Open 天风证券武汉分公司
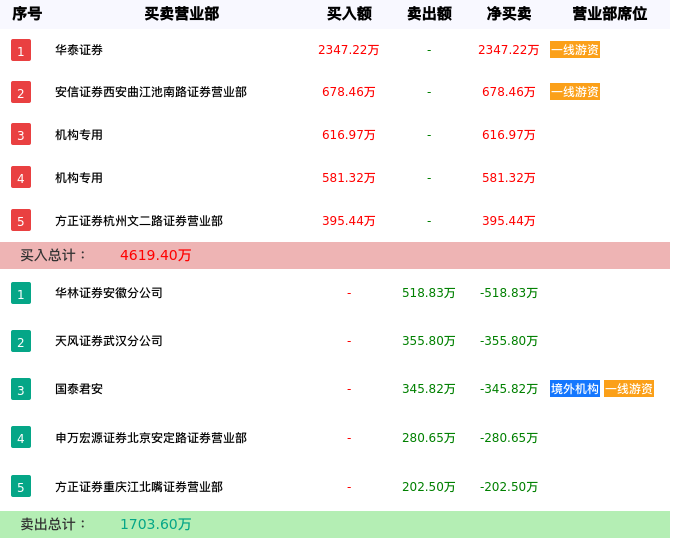This screenshot has height=540, width=676. 109,341
